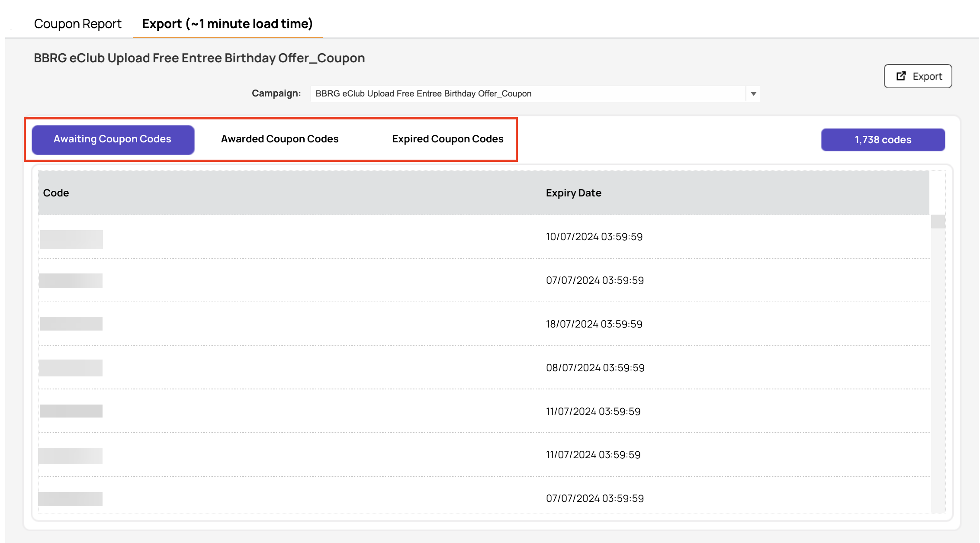
Task: Click the page heading BBRG eClub Upload Free Entree Birthday Offer_Coupon
Action: point(199,58)
